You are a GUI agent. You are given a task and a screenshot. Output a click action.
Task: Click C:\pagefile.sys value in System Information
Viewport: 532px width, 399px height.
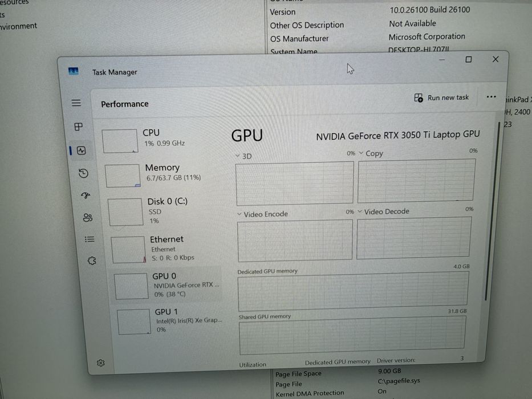pyautogui.click(x=399, y=381)
